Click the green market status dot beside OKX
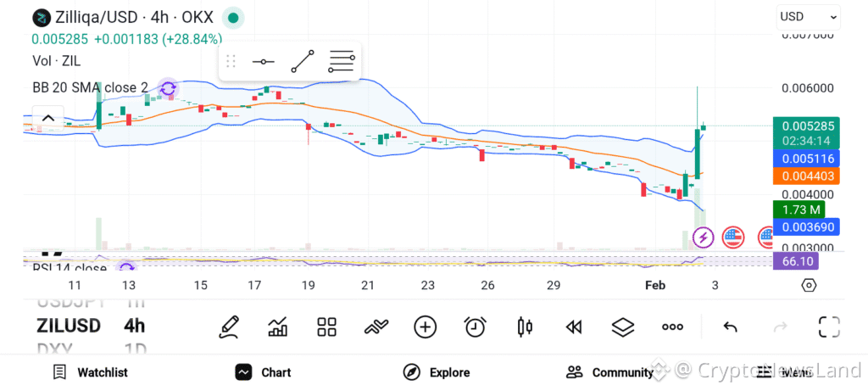This screenshot has width=868, height=391. click(233, 18)
